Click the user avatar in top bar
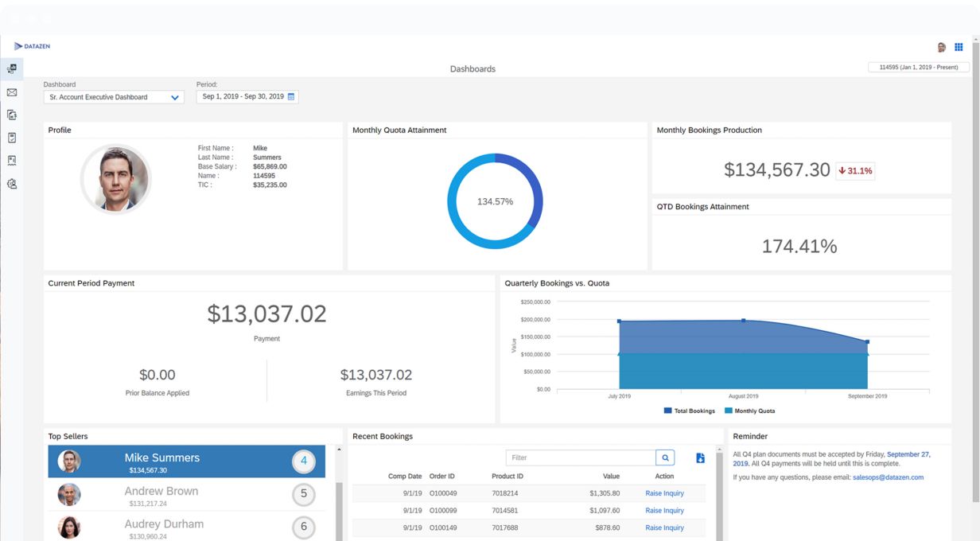Image resolution: width=980 pixels, height=541 pixels. point(942,47)
